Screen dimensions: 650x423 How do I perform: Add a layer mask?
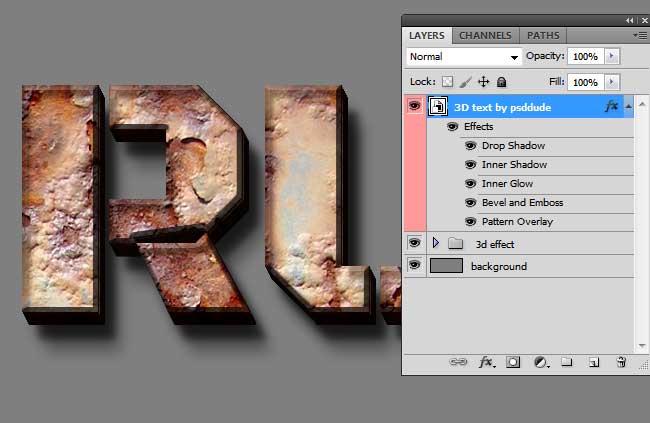[x=513, y=362]
